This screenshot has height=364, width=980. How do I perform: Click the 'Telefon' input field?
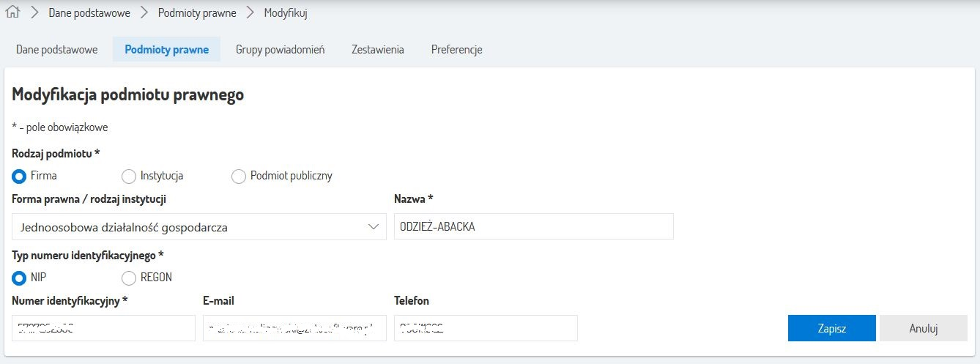click(x=486, y=328)
